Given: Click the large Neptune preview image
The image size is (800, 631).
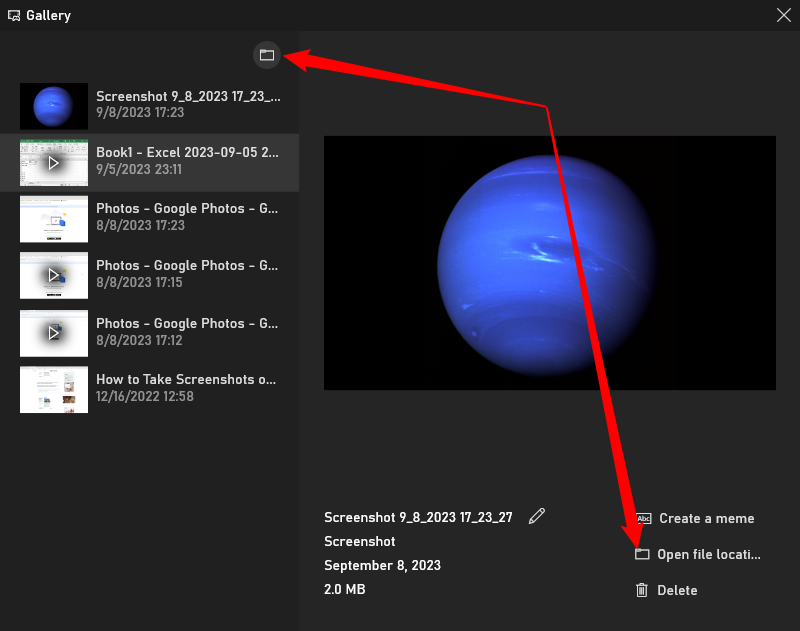Looking at the screenshot, I should pos(549,263).
